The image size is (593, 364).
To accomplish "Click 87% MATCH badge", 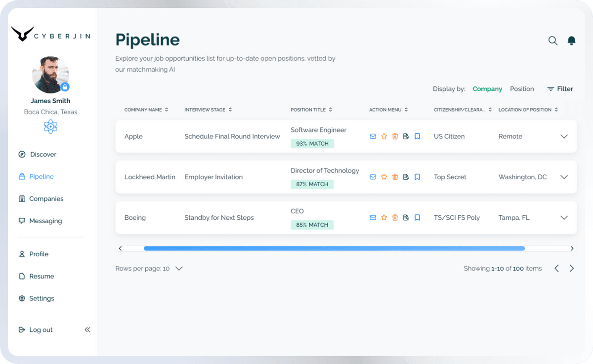I will 312,184.
